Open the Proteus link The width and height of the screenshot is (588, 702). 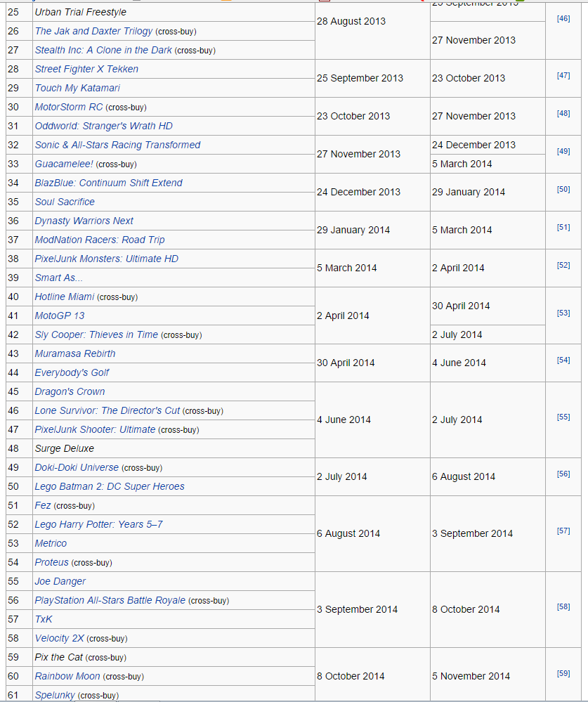pyautogui.click(x=51, y=562)
